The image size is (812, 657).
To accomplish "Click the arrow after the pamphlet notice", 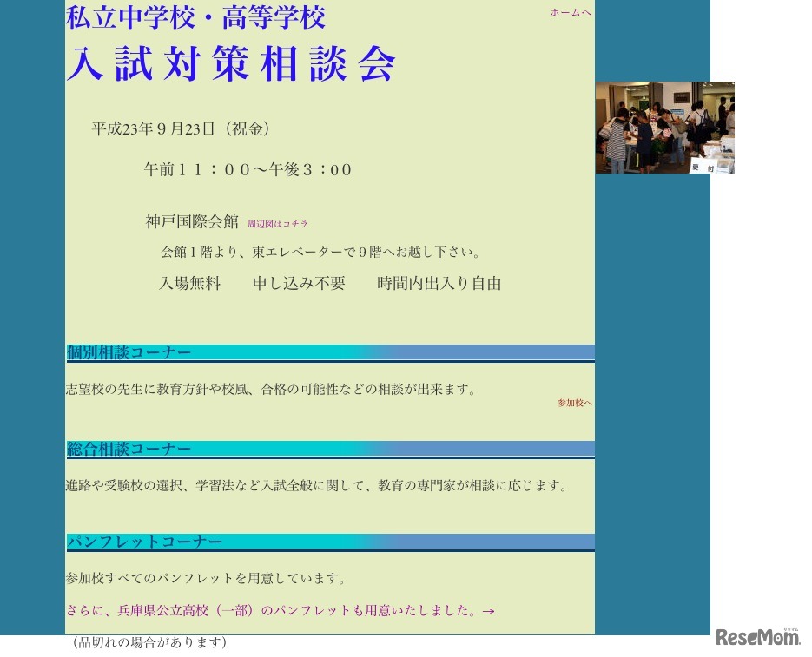I will pyautogui.click(x=488, y=610).
